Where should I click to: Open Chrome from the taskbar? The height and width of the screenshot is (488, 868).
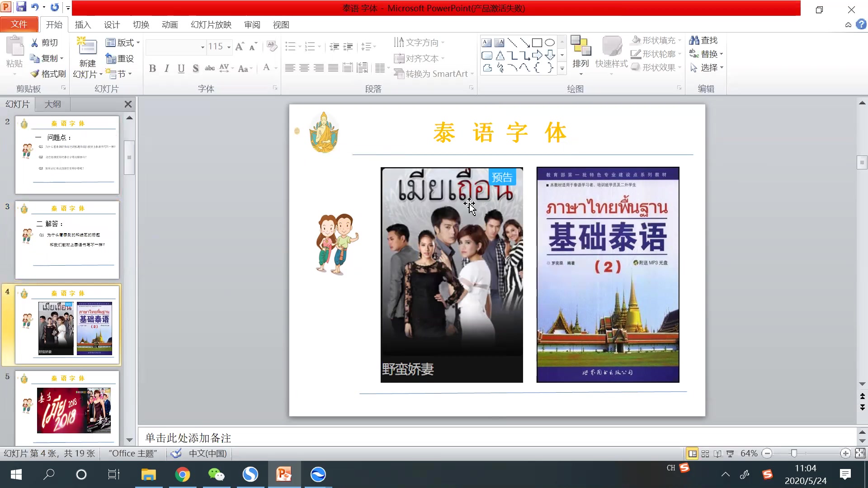(182, 474)
